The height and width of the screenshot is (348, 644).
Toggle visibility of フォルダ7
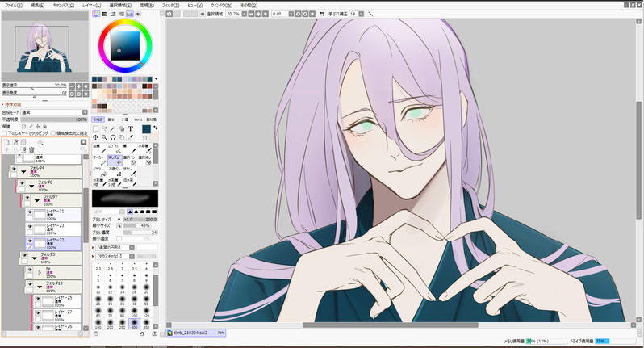pos(27,198)
